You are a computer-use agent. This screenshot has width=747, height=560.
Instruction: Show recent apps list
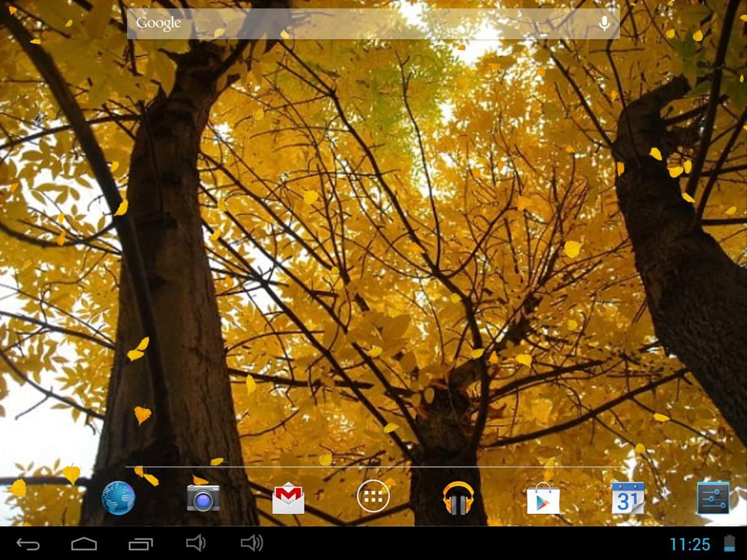[141, 544]
